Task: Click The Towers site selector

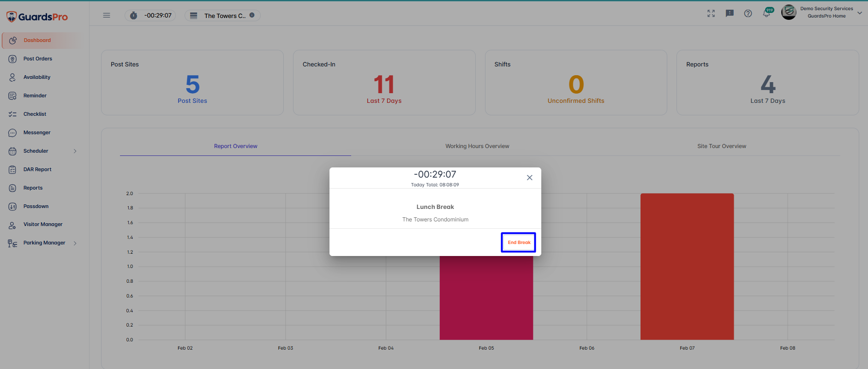Action: (222, 16)
